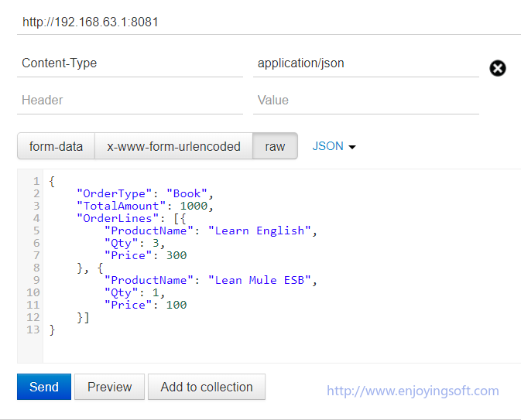The image size is (521, 420).
Task: Click the "Lean Mule ESB" string
Action: coord(262,280)
